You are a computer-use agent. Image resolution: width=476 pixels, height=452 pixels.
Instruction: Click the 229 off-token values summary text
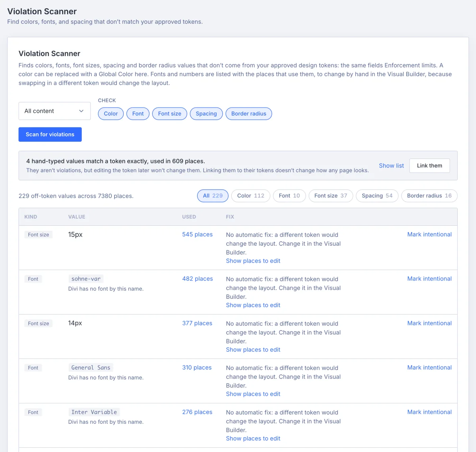(76, 196)
